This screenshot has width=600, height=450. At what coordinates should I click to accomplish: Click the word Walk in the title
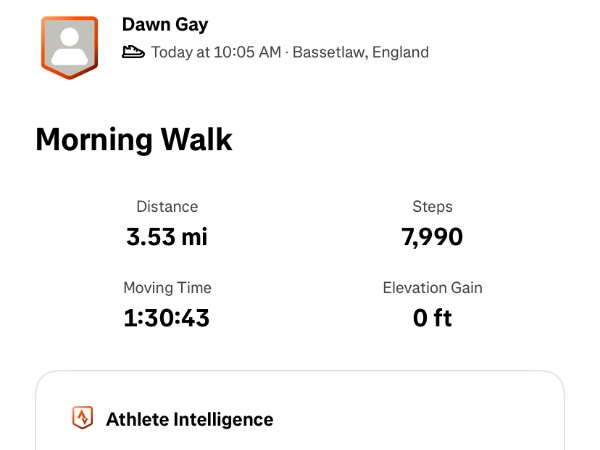(196, 139)
